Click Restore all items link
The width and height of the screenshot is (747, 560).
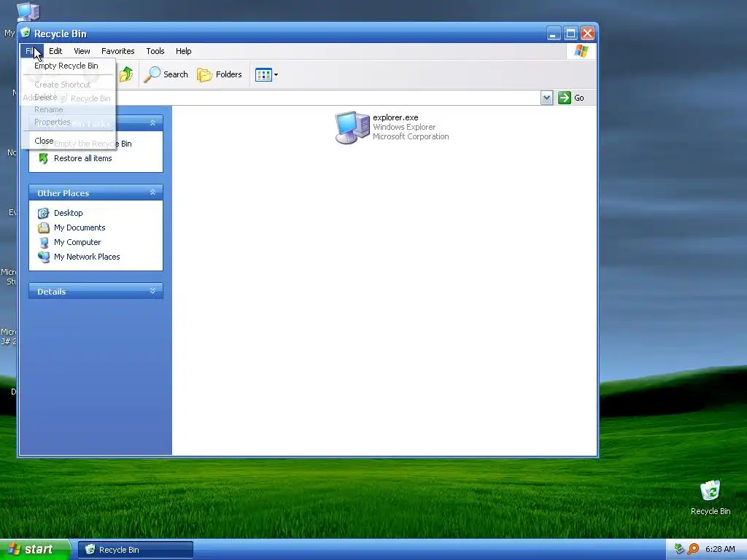click(x=83, y=158)
